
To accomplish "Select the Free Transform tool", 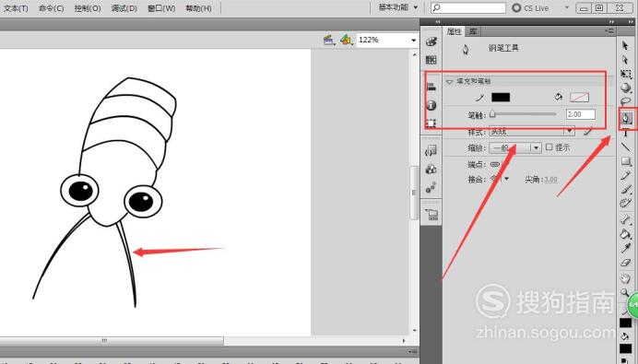I will 625,74.
